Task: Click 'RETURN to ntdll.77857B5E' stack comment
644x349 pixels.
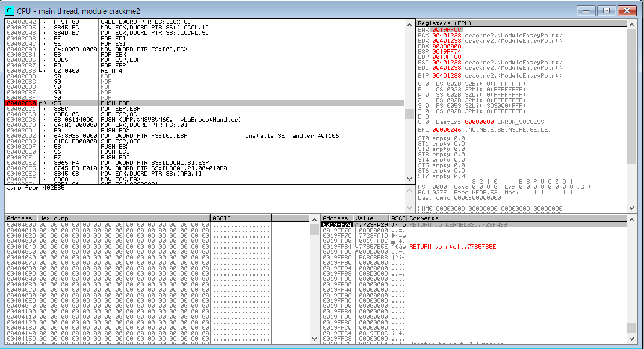Action: pos(453,247)
